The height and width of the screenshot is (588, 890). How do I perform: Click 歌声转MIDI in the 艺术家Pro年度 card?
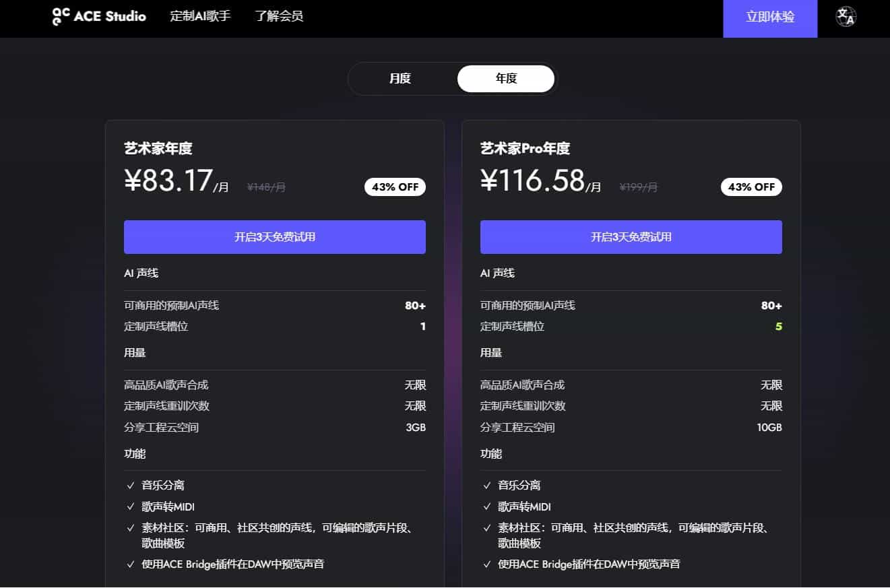coord(525,507)
